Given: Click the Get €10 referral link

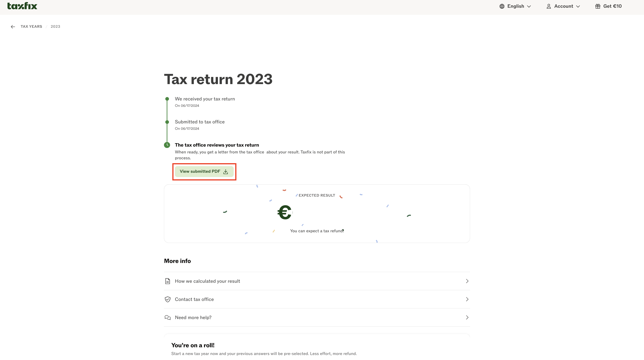Looking at the screenshot, I should point(609,6).
